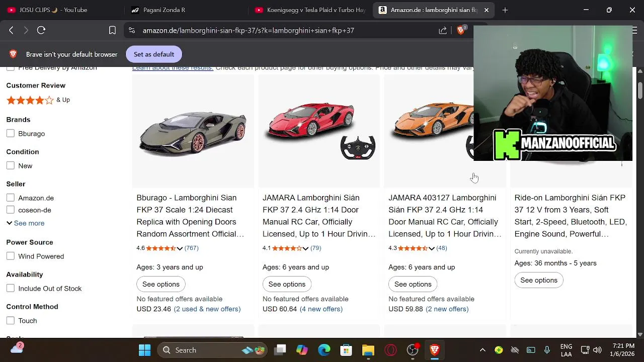Check Include Out of Stock checkbox
The width and height of the screenshot is (644, 362).
point(11,288)
